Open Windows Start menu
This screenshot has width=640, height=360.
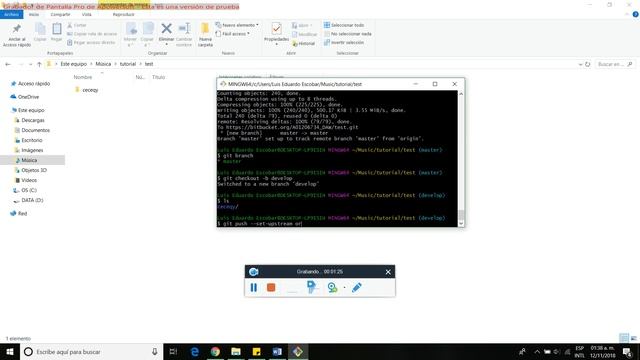[x=10, y=351]
